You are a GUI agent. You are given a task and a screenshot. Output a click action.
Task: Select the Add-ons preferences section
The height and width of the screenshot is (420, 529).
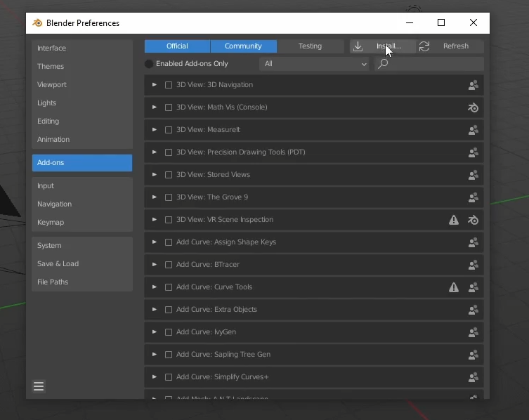(x=82, y=163)
